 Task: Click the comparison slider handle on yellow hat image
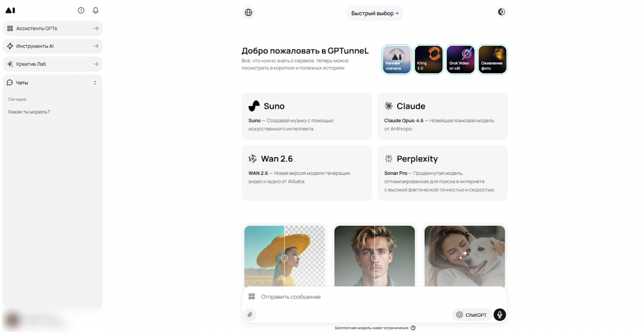tap(284, 258)
